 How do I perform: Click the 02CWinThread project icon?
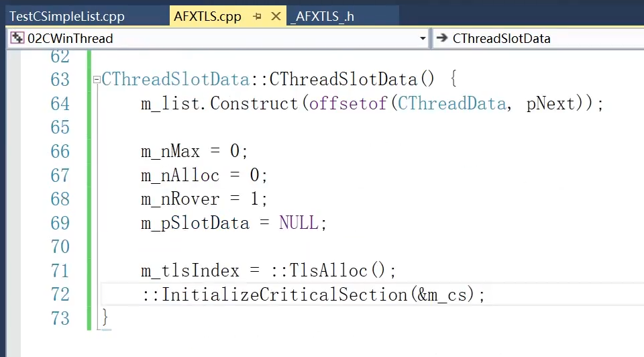[x=17, y=38]
